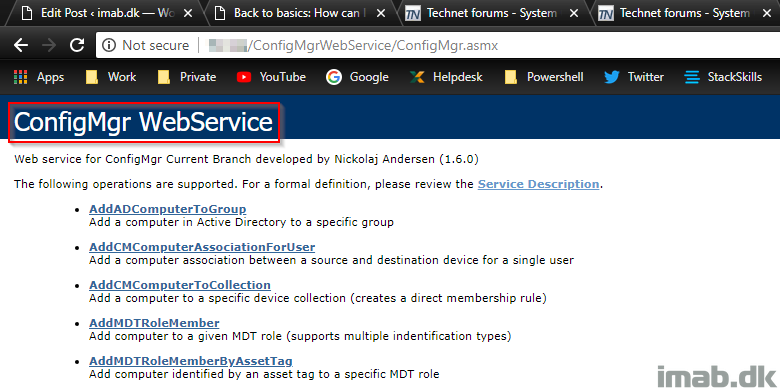Close the Edit Post imab.dk tab
780x389 pixels.
coord(188,13)
